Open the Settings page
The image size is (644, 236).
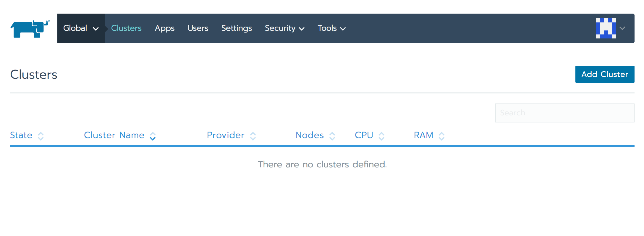coord(237,28)
